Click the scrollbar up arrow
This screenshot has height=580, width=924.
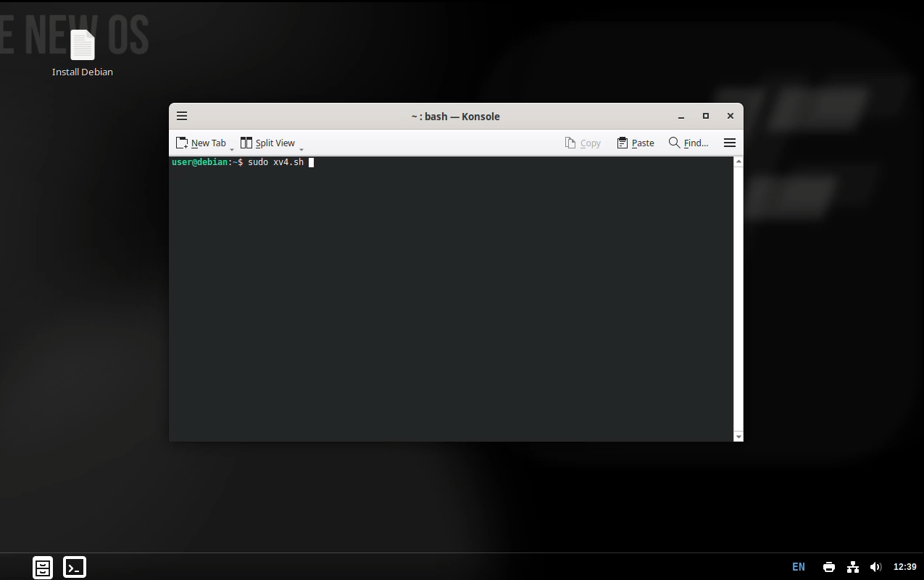738,161
